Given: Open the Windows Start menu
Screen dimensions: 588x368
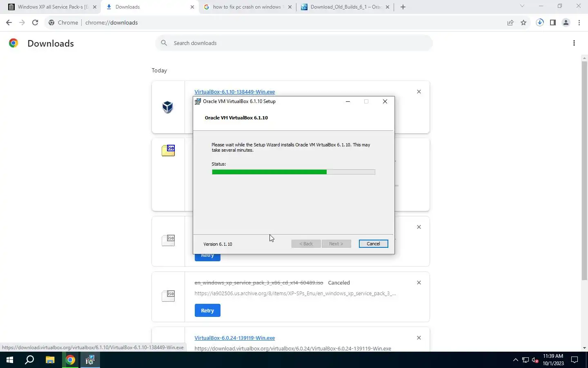Looking at the screenshot, I should point(10,360).
